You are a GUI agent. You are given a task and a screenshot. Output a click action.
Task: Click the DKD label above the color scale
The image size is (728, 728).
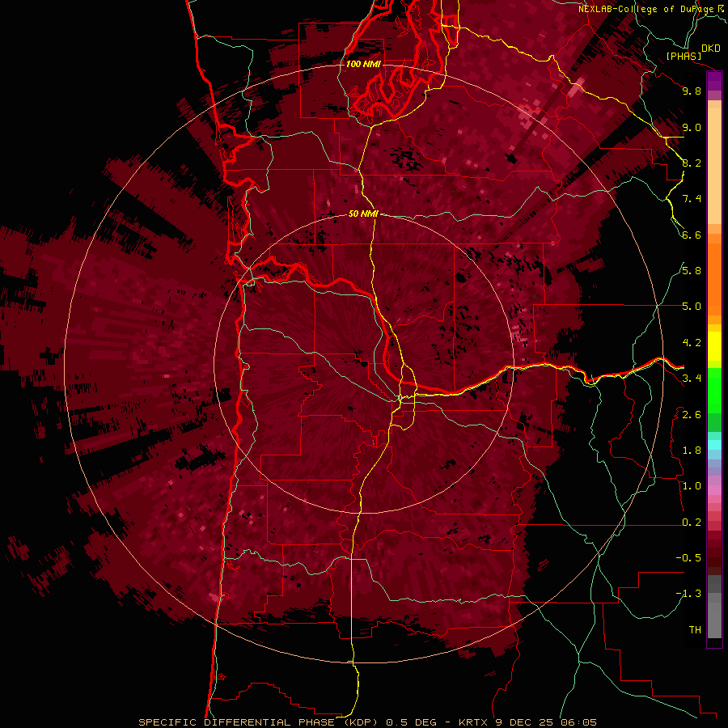coord(711,48)
